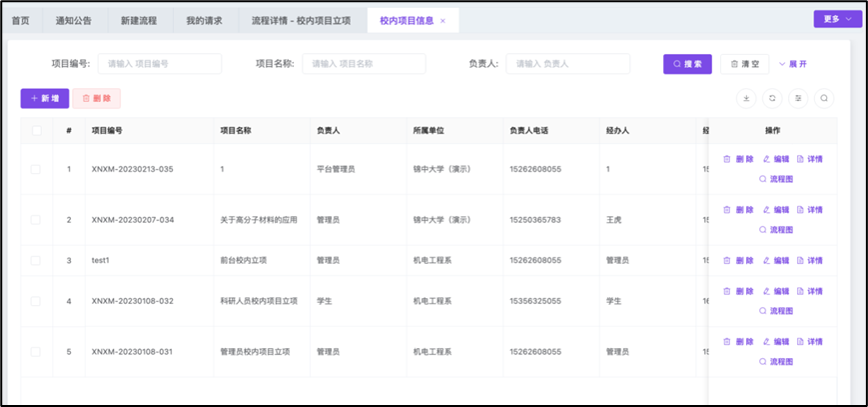Delete the row XNXM-20230213-035 via its action
868x407 pixels.
pos(738,159)
